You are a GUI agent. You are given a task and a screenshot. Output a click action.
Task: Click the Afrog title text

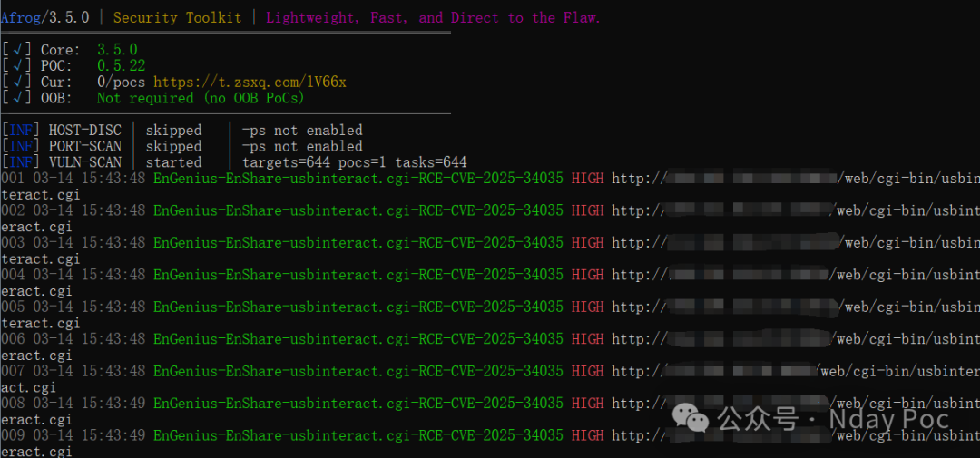tap(21, 17)
